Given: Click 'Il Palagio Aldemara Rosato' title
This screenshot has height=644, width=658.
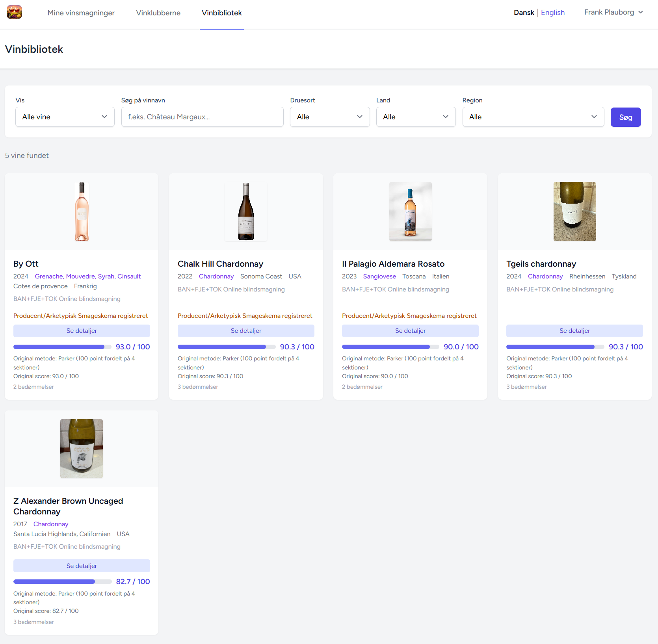Looking at the screenshot, I should [393, 264].
